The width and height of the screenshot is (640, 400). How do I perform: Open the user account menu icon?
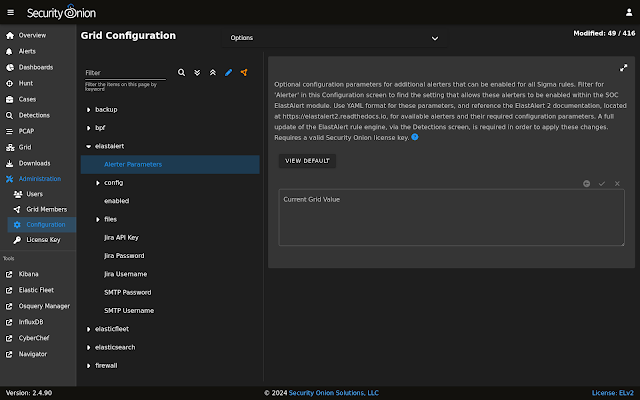[x=629, y=13]
